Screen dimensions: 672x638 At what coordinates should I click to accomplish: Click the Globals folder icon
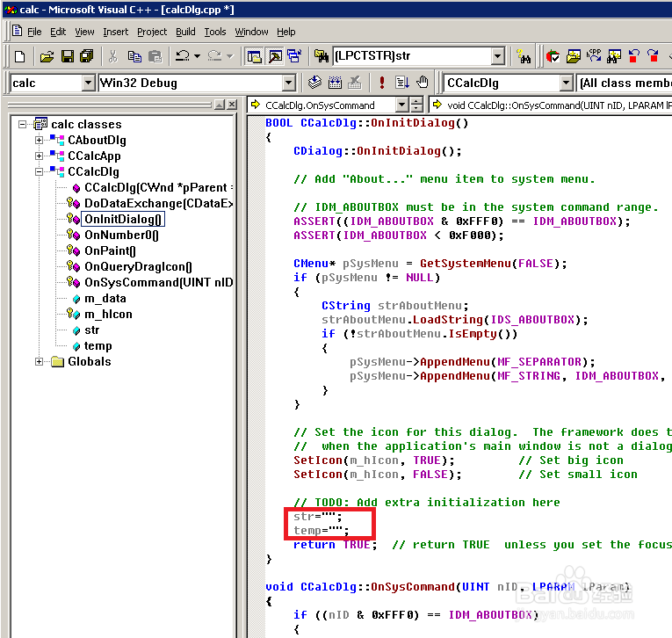click(57, 362)
